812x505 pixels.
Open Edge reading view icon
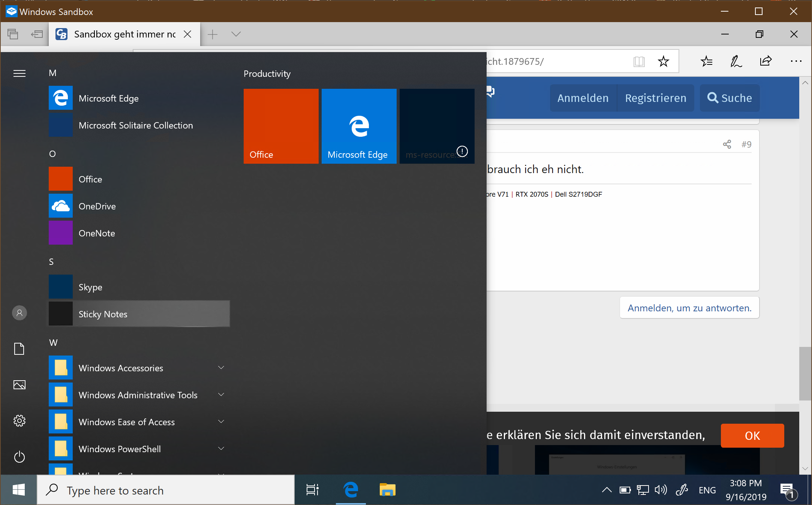coord(639,61)
